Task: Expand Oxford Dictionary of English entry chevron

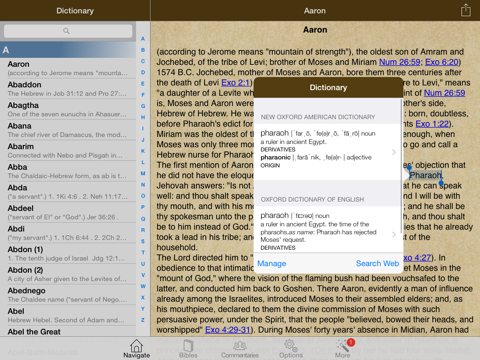Action: click(x=394, y=234)
